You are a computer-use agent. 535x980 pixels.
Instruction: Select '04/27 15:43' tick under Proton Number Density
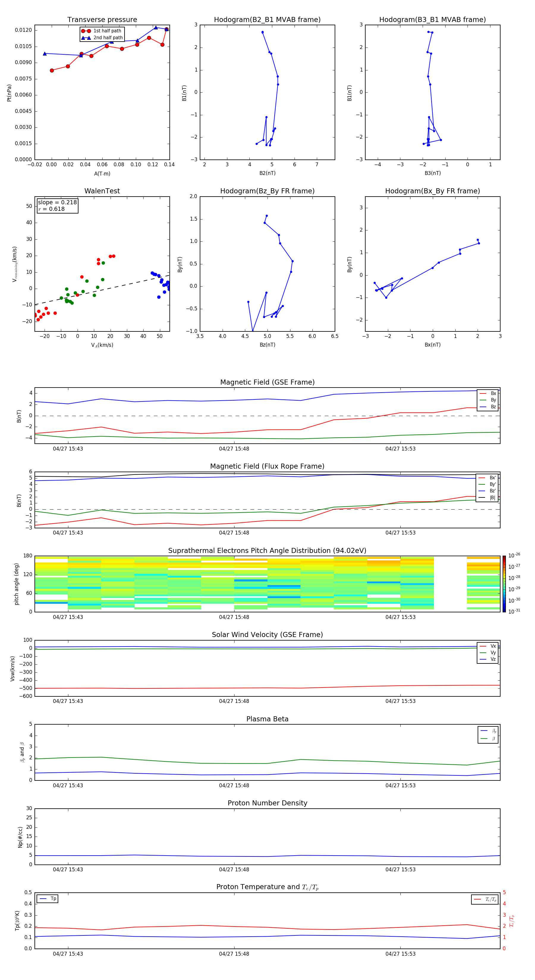click(68, 870)
